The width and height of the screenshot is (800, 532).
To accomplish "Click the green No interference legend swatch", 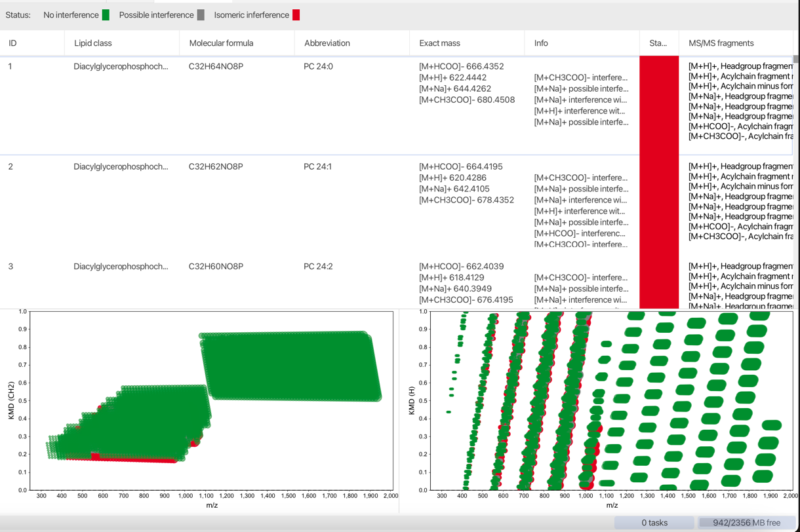I will [x=106, y=15].
